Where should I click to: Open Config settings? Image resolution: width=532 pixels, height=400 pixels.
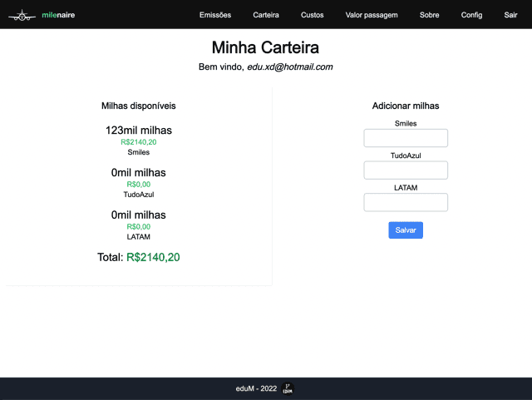(471, 15)
